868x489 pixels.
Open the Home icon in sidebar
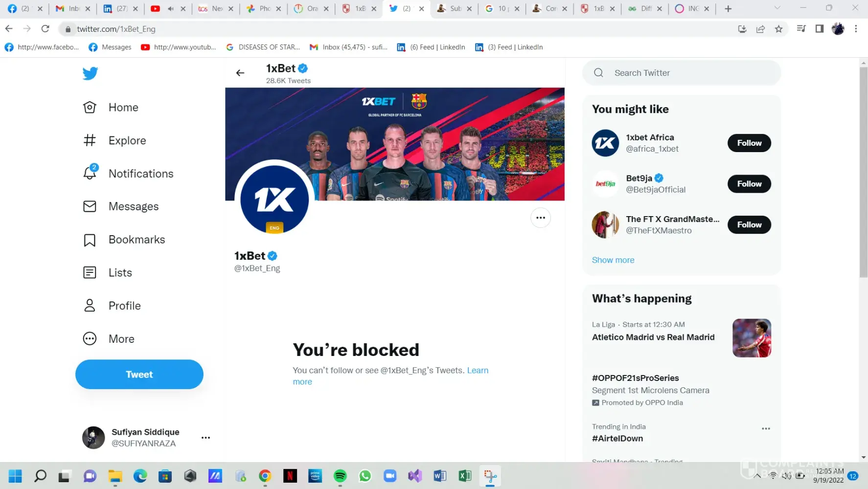coord(90,107)
